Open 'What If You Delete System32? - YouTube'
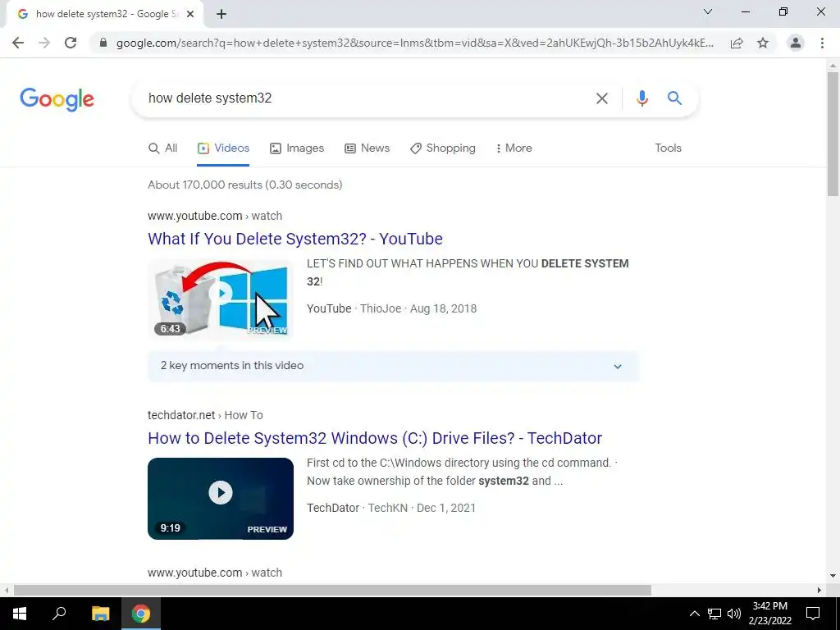This screenshot has width=840, height=630. point(295,239)
